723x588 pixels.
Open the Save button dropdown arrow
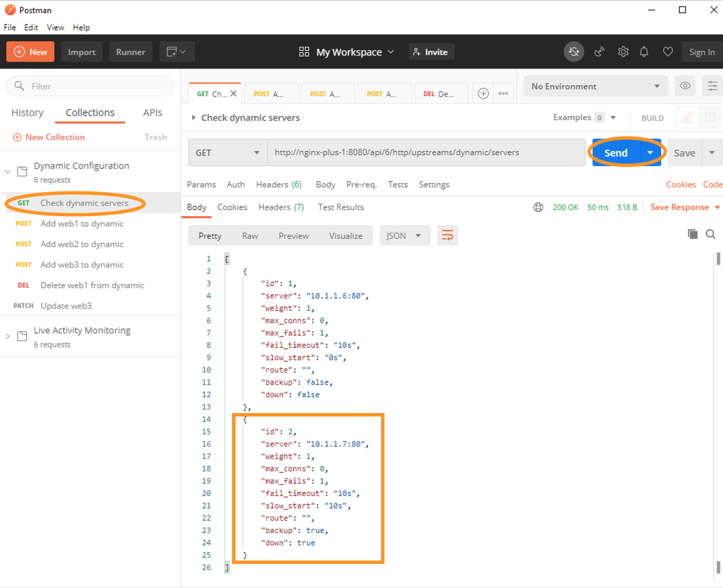pos(712,152)
